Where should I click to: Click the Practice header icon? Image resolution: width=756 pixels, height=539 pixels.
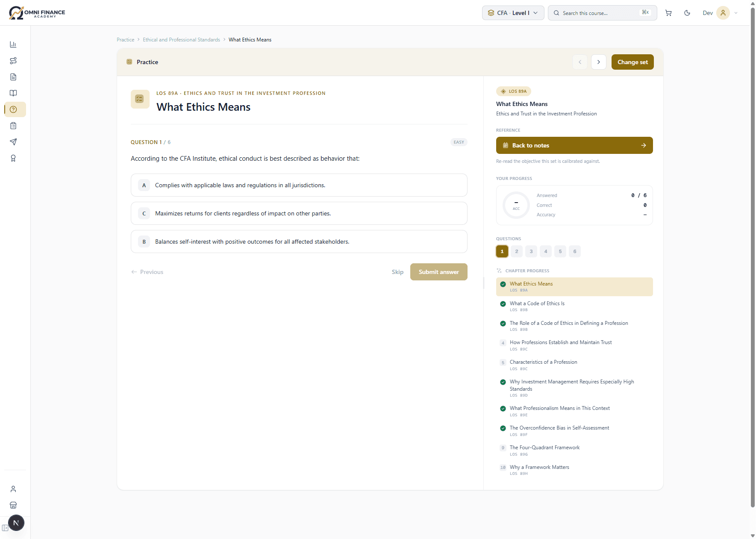click(x=129, y=62)
